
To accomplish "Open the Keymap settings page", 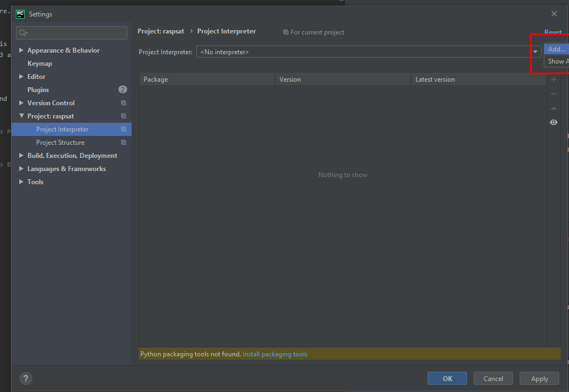I will point(39,64).
